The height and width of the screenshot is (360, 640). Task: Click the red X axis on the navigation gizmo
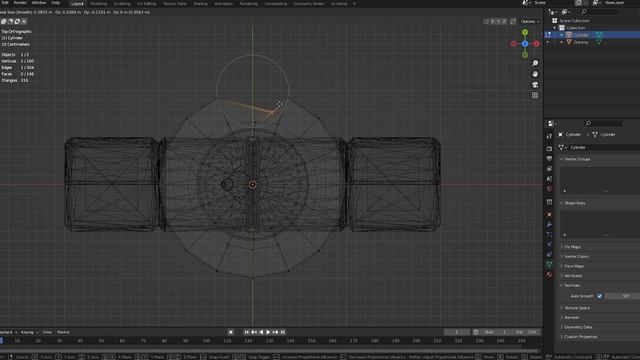536,43
